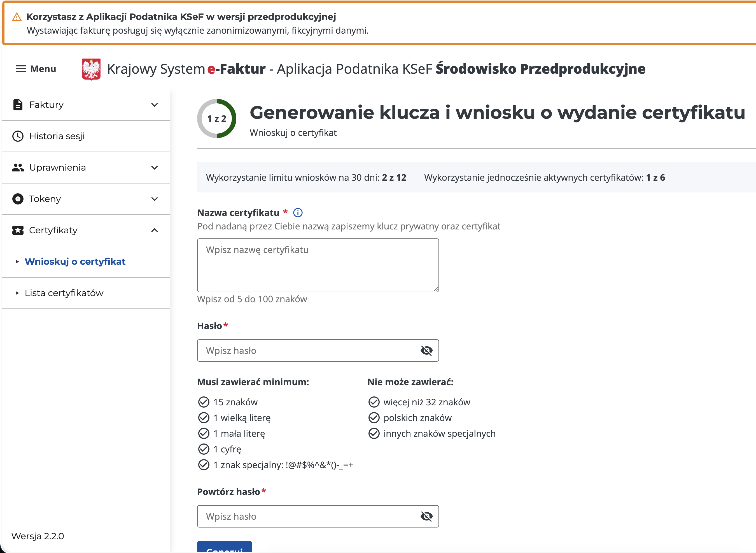
Task: Click the Faktury document icon
Action: [18, 105]
